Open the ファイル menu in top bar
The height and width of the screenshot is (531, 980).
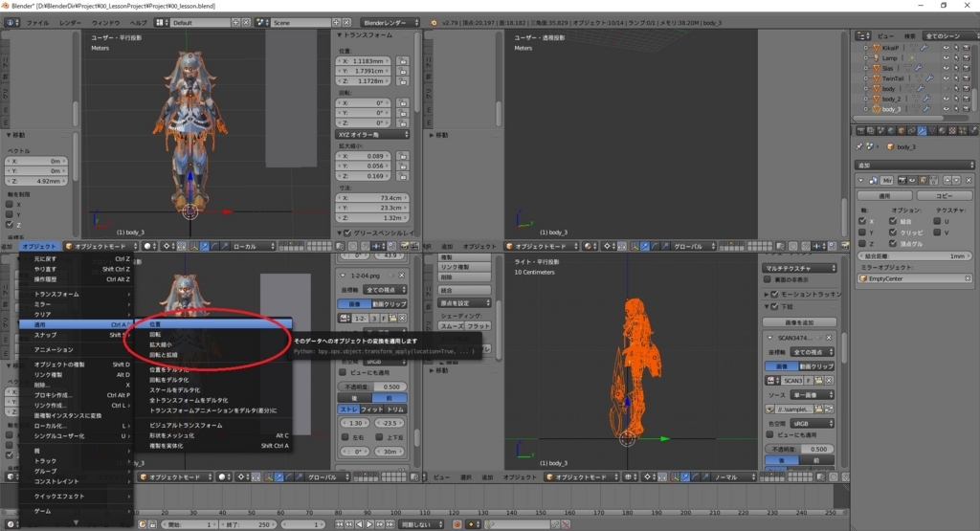[37, 23]
